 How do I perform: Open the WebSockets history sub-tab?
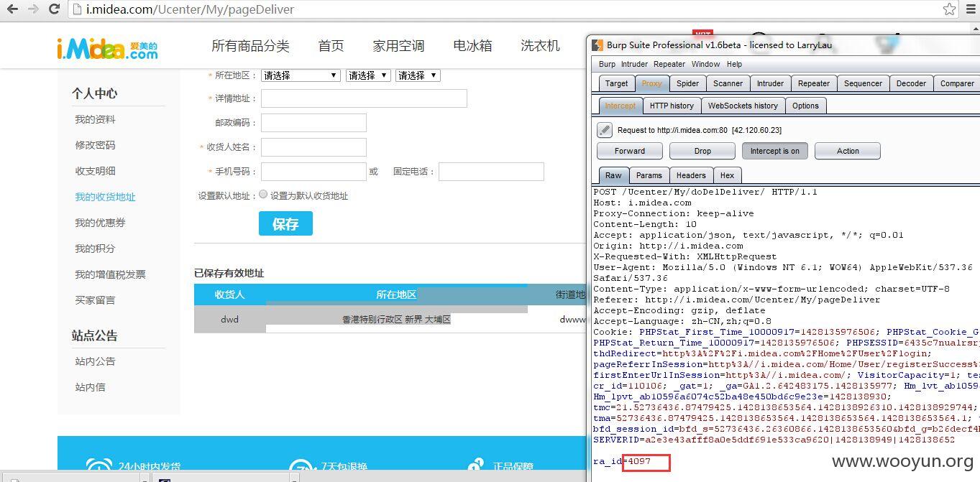coord(743,106)
